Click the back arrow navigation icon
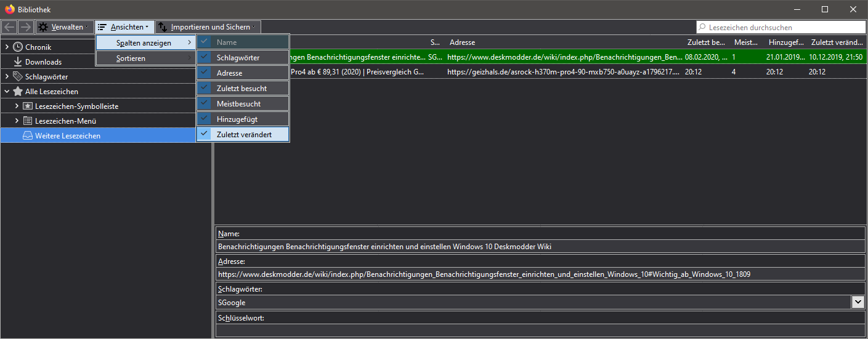This screenshot has height=339, width=868. (x=9, y=27)
